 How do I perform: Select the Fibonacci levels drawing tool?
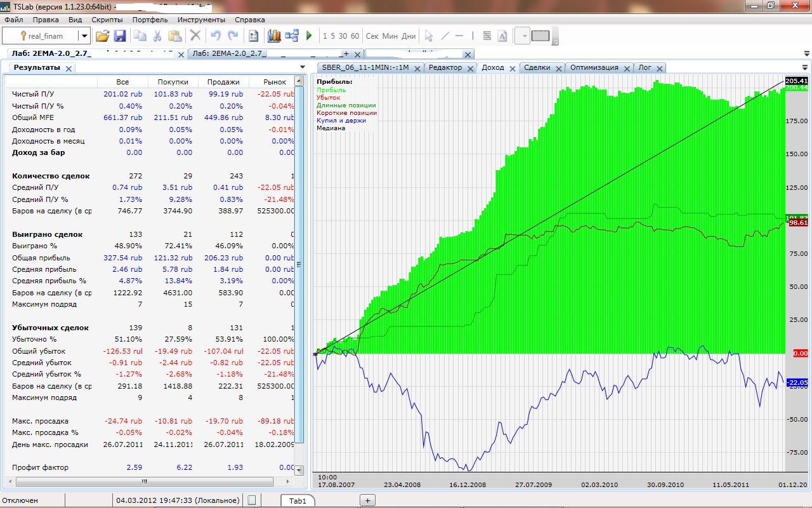[487, 36]
